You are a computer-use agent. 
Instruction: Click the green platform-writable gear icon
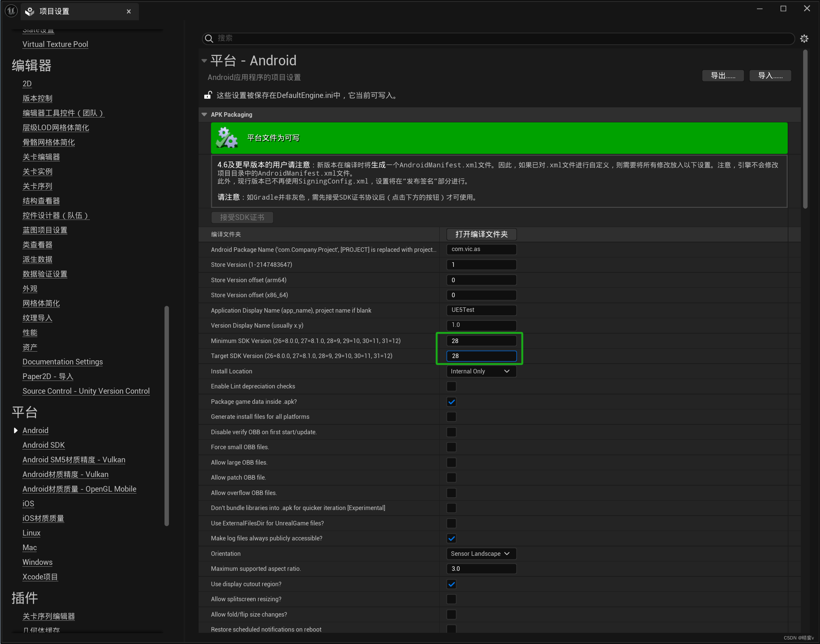click(227, 138)
